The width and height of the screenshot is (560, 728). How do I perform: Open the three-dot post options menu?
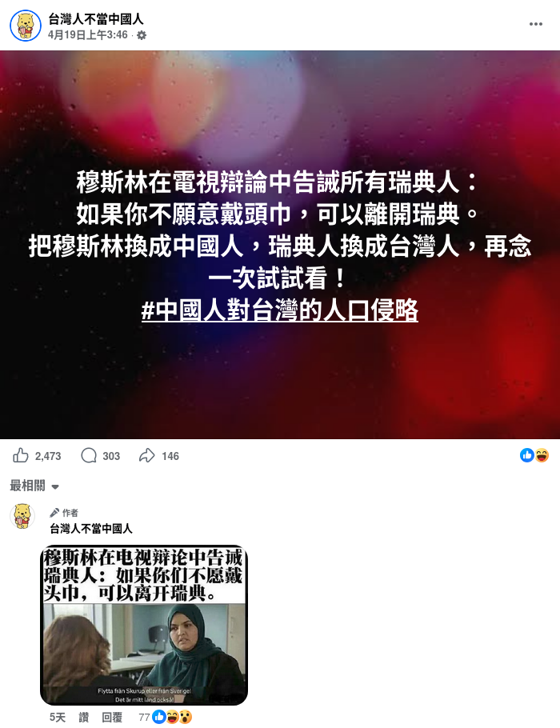(x=535, y=24)
